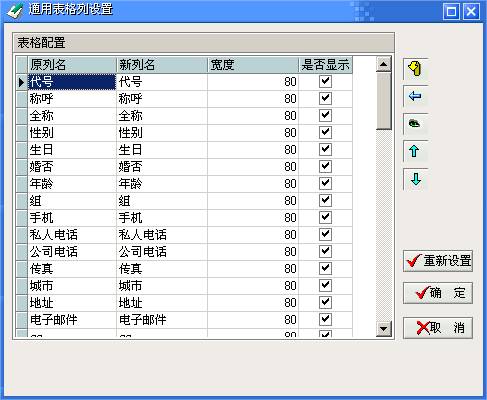Click the scrollbar down arrow
This screenshot has height=400, width=487.
click(x=383, y=329)
